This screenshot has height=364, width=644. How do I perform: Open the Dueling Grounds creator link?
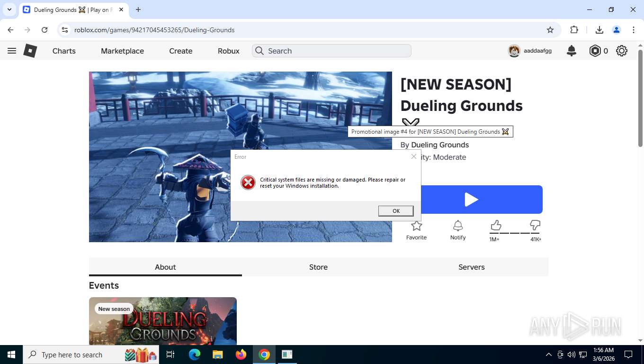(x=440, y=145)
